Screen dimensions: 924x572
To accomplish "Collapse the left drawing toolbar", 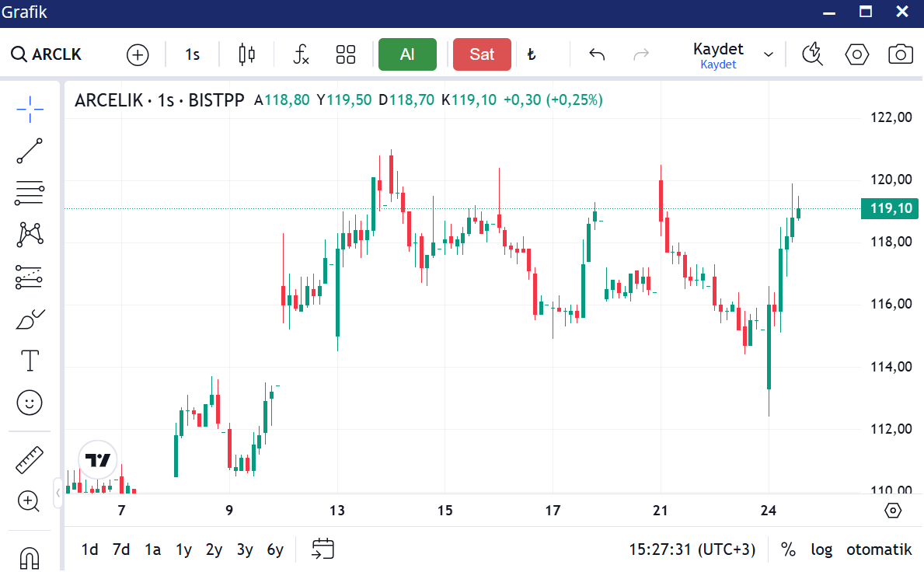I will 58,493.
